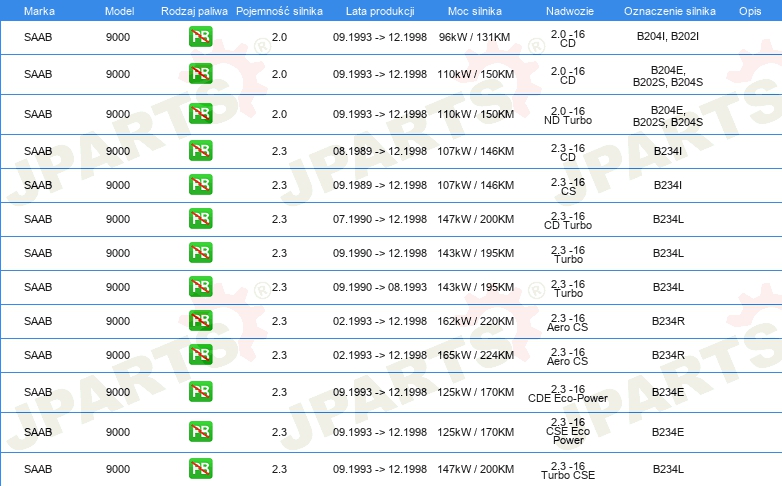782x486 pixels.
Task: Click the fuel icon in the 09.1990 -> 08.1993 row
Action: (200, 287)
